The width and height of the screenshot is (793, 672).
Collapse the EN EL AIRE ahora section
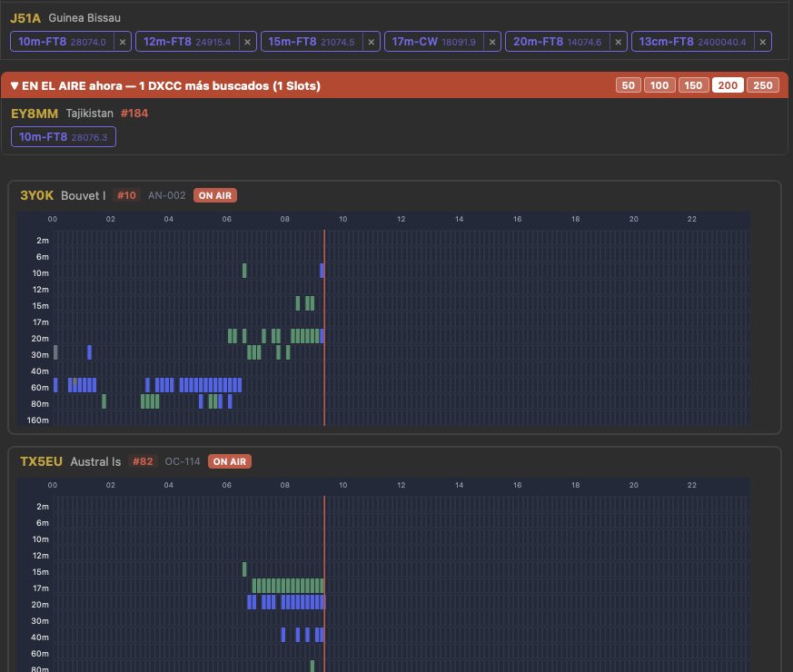15,85
